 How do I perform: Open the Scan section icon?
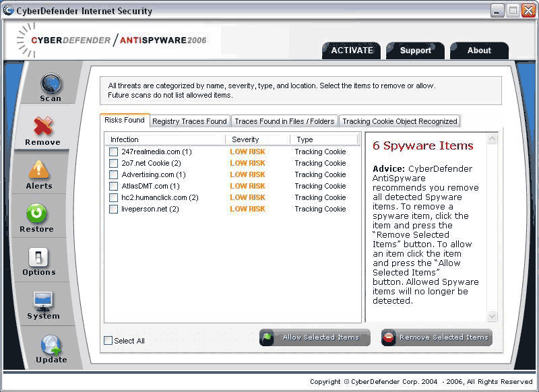point(51,84)
